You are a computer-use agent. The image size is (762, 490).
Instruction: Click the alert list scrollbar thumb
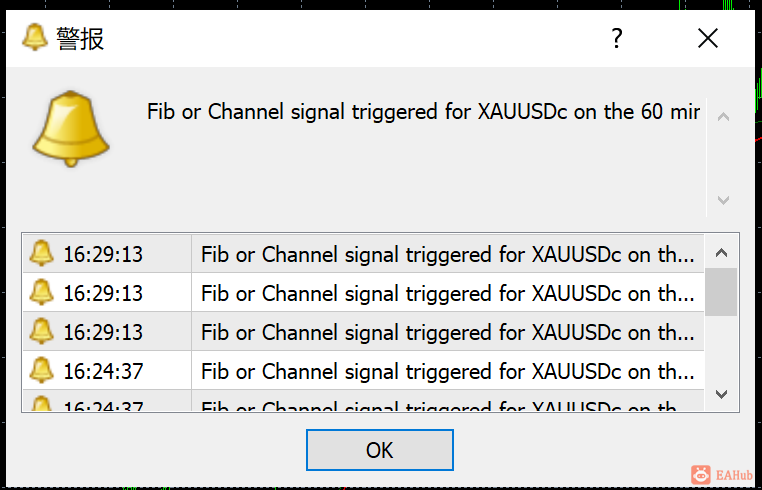(722, 292)
